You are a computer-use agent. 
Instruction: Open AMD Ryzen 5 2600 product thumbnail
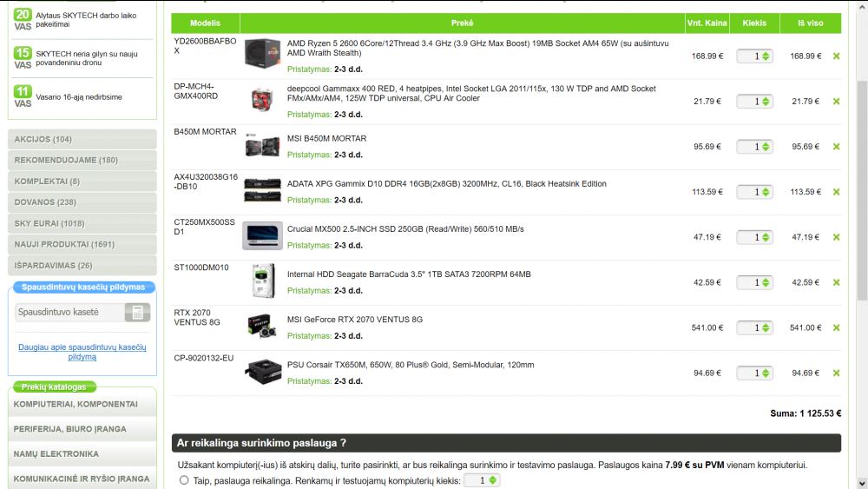click(262, 54)
